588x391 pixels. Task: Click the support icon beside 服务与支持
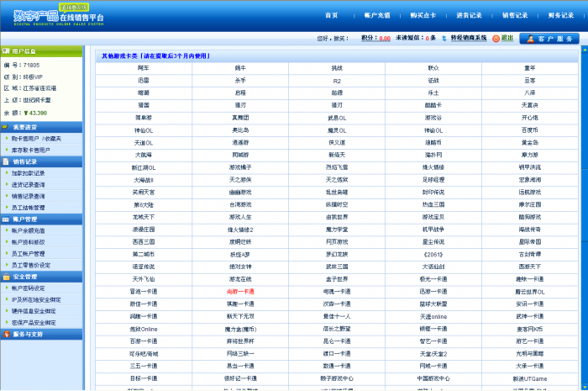(7, 334)
